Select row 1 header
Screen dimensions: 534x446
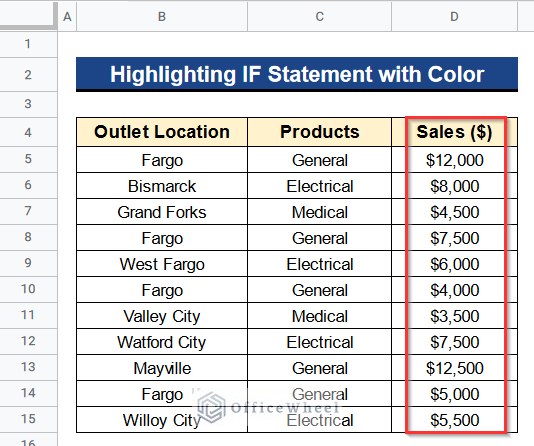tap(28, 44)
